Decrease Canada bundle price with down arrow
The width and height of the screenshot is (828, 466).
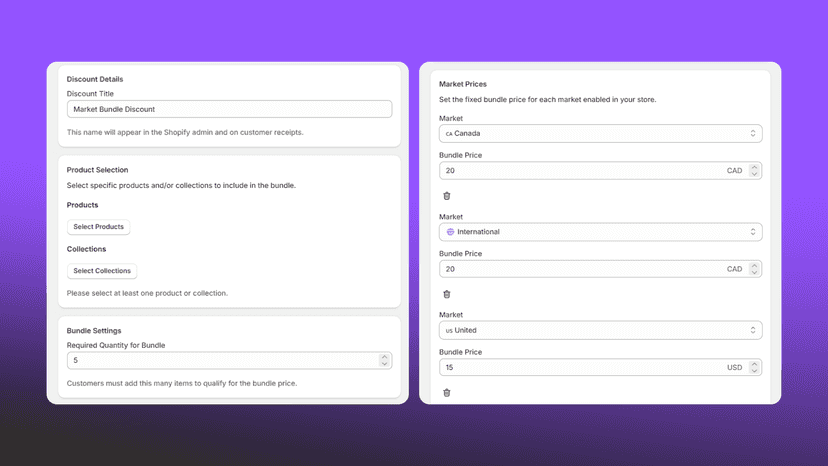point(754,174)
